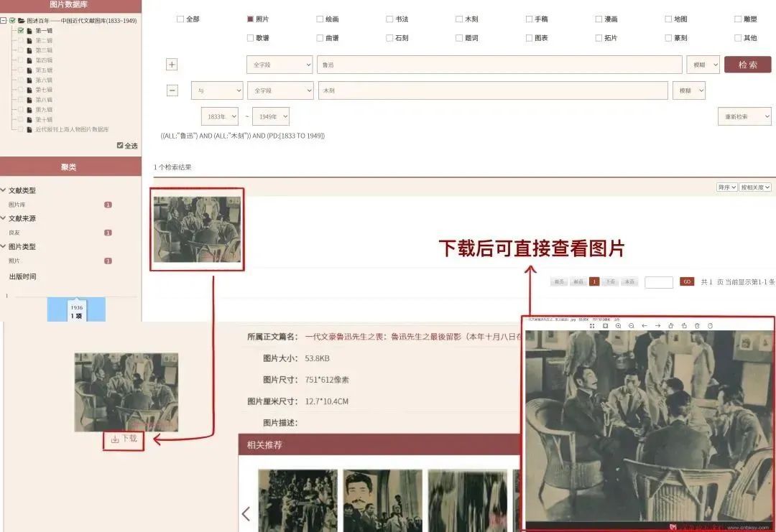This screenshot has width=776, height=532.
Task: Check the 木刻 image type checkbox
Action: [459, 19]
